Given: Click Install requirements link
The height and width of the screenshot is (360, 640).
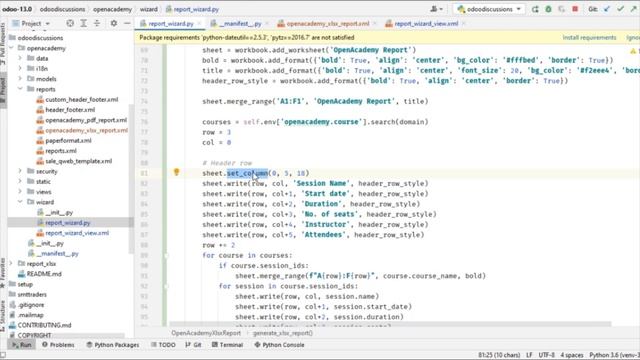Looking at the screenshot, I should (x=589, y=38).
